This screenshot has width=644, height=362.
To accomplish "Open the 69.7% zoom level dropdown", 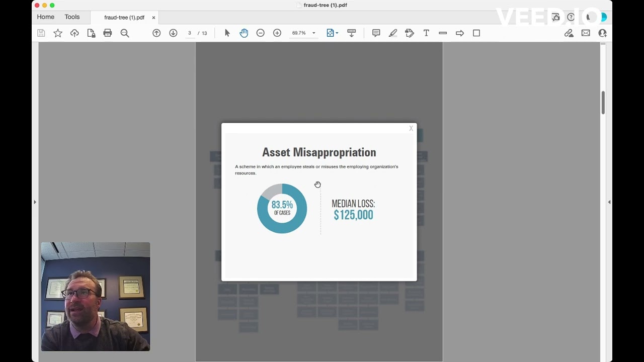I will point(303,33).
